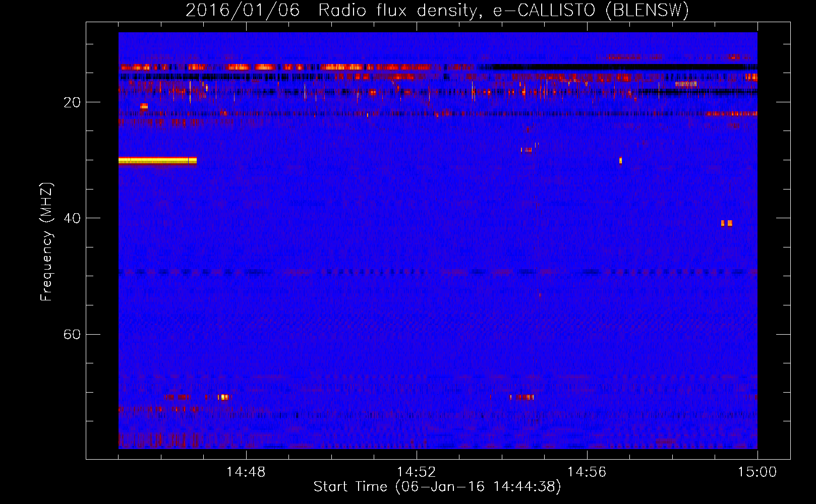Click the bright yellow band near 30 MHz

(x=157, y=161)
